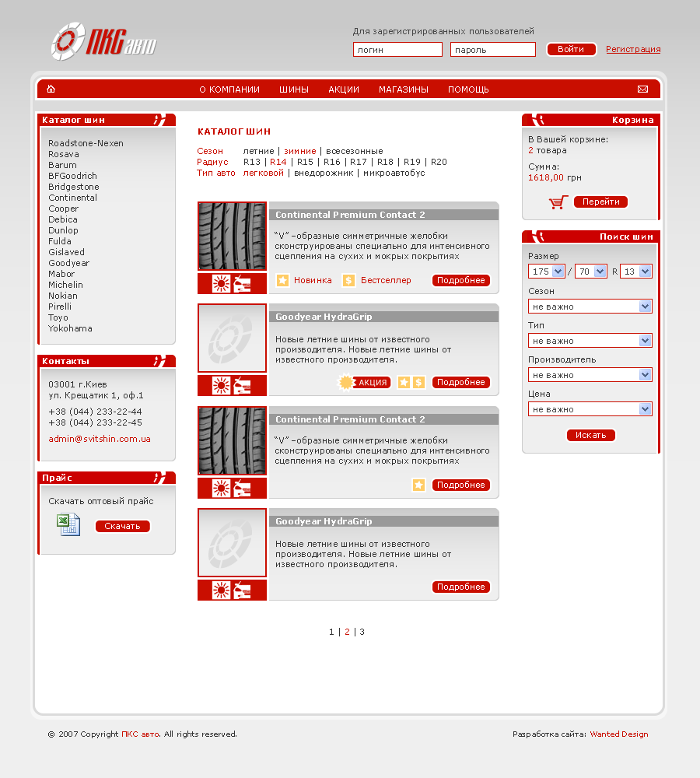Expand the Сезон dropdown in tire search
Image resolution: width=700 pixels, height=778 pixels.
tap(590, 307)
